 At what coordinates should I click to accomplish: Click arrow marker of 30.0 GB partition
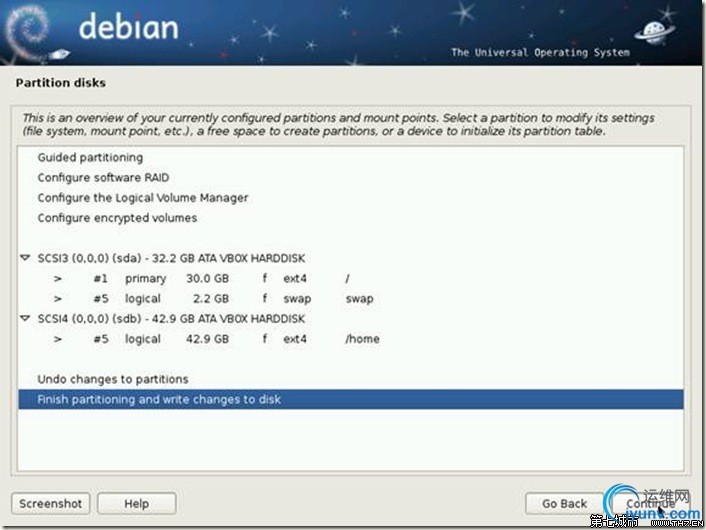click(x=58, y=279)
